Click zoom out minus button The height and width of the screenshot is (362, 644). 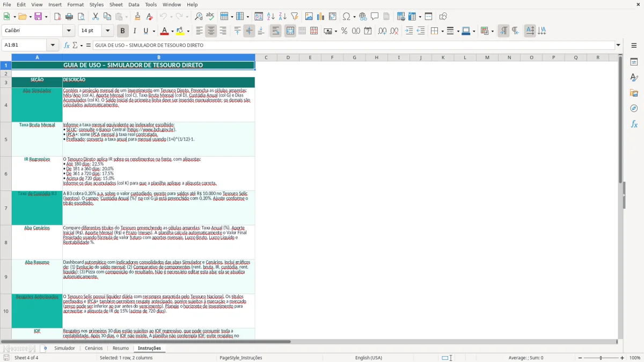coord(580,358)
